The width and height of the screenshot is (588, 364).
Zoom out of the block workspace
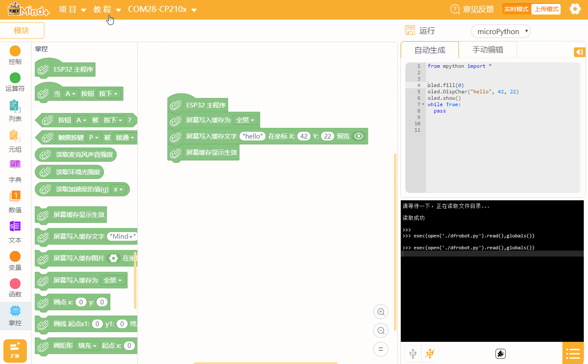pyautogui.click(x=380, y=330)
